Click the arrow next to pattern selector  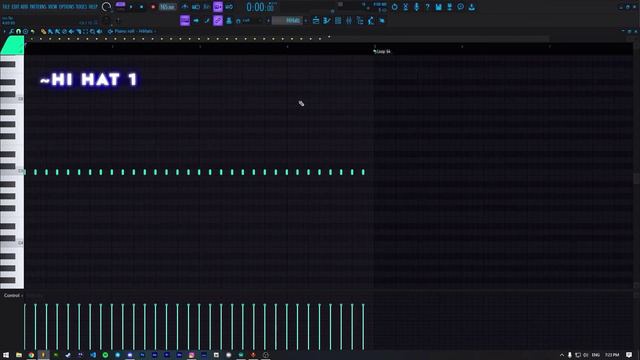click(x=306, y=20)
